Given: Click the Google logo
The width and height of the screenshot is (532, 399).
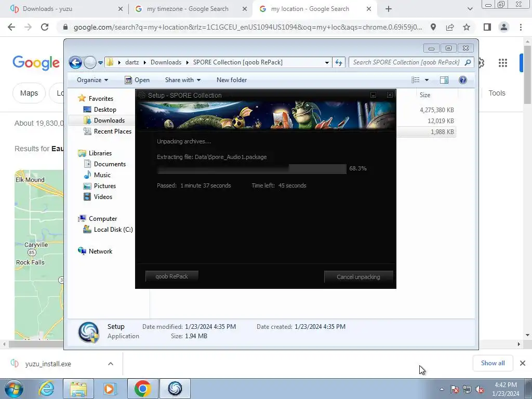Looking at the screenshot, I should (36, 63).
